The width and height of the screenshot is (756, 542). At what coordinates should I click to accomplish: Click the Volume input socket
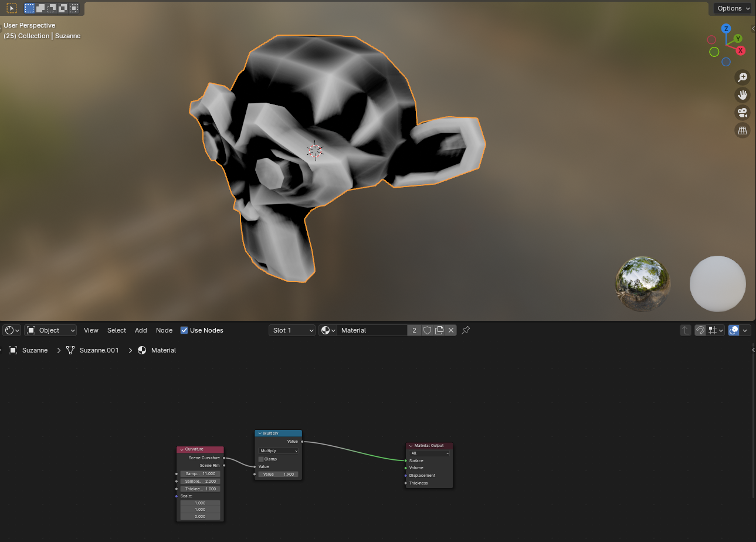pos(406,468)
